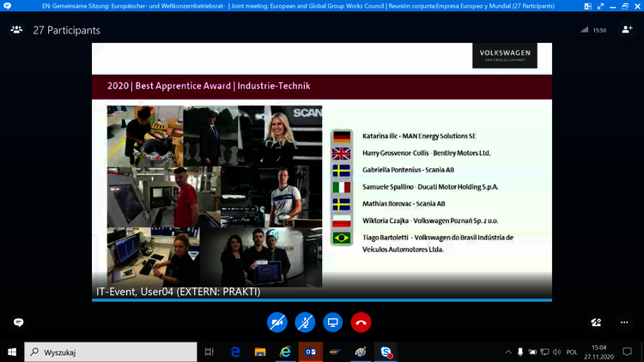Check battery status in system tray

[x=532, y=352]
